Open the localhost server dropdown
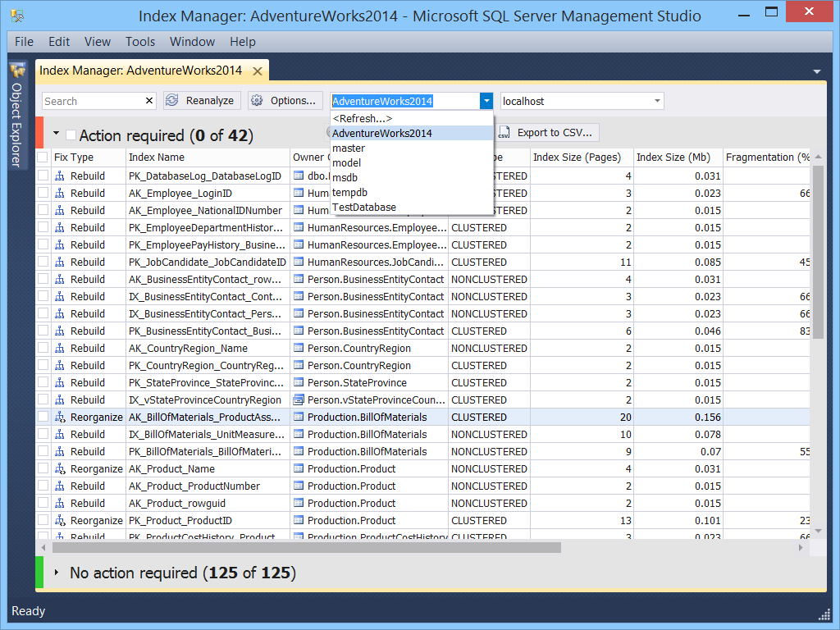 pos(657,101)
